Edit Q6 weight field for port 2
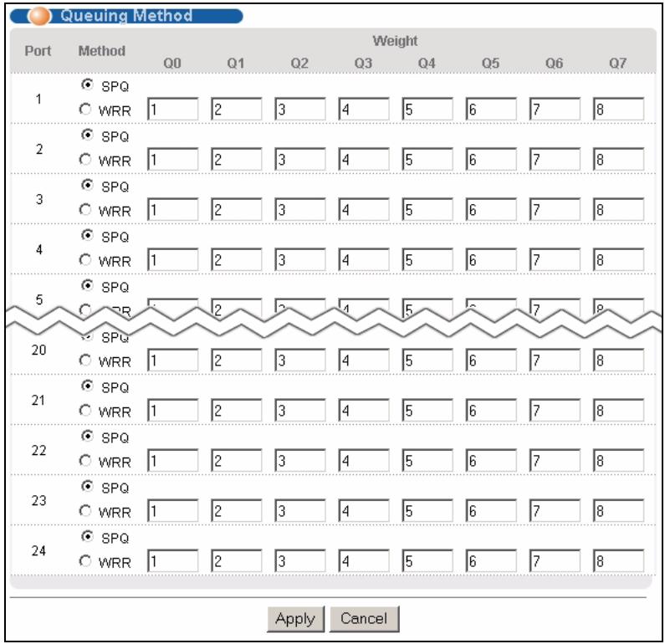Screen dimensions: 665x644 click(x=555, y=160)
